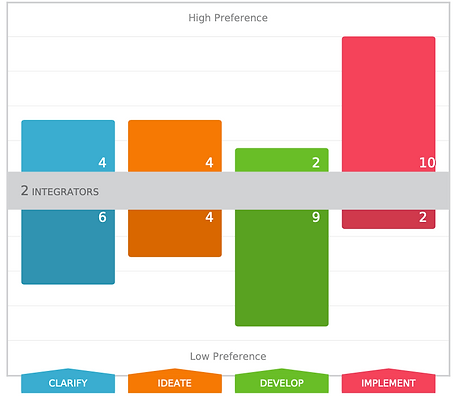Select the dark red Implement low preference bar
The image size is (458, 398).
point(388,219)
